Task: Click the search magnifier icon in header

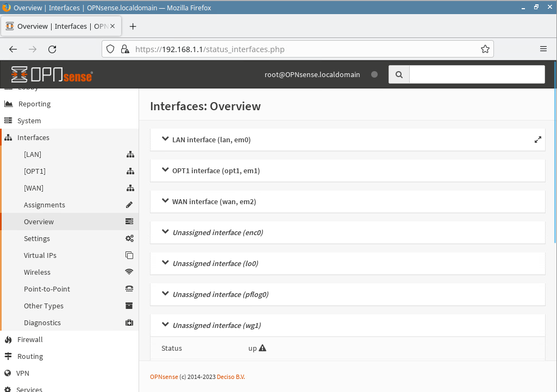Action: tap(399, 74)
